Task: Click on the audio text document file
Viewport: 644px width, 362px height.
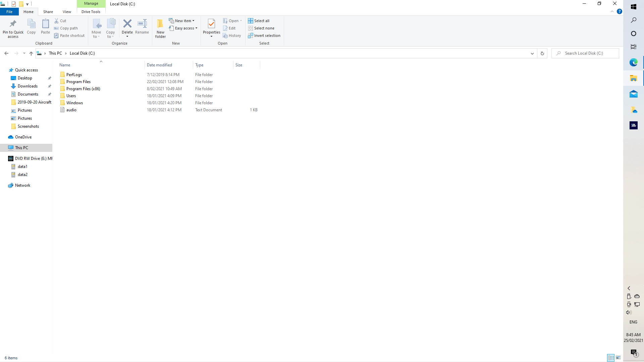Action: (71, 110)
